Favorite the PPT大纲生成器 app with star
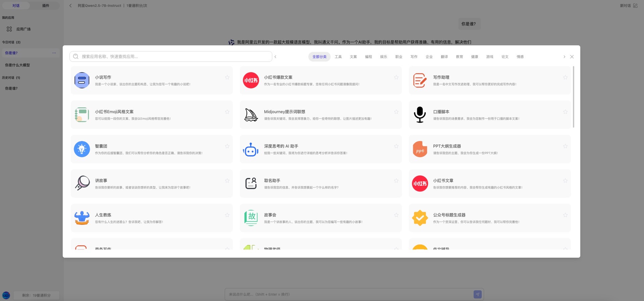The width and height of the screenshot is (644, 301). [565, 146]
